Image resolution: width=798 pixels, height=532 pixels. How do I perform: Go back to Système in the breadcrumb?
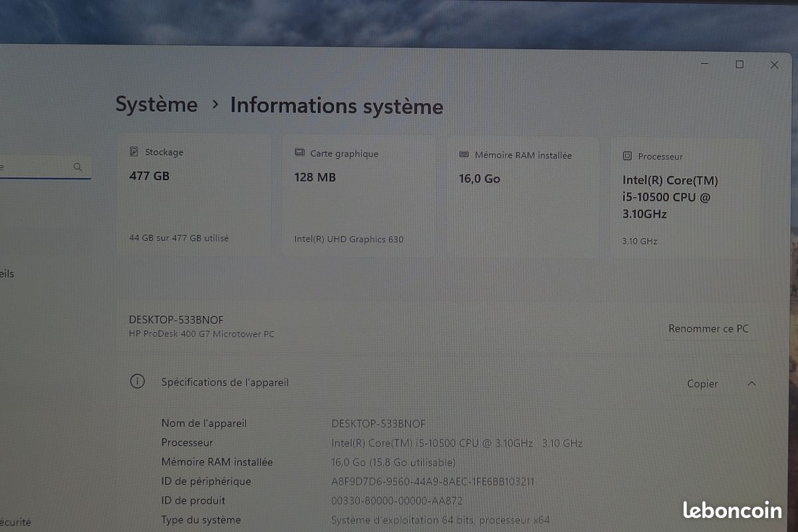(x=156, y=104)
